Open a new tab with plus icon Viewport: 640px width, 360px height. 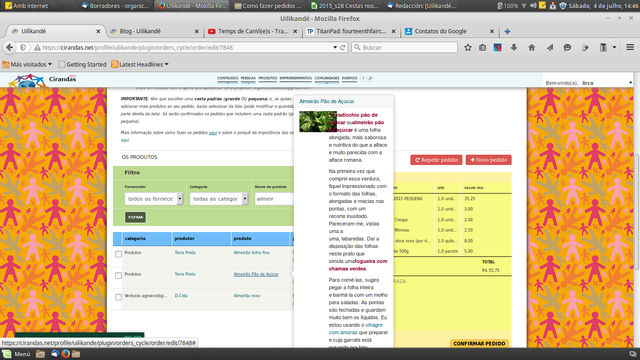pos(507,31)
